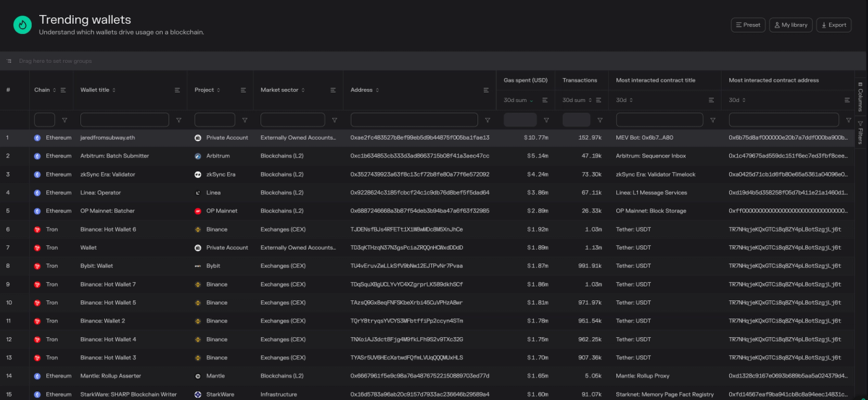Select transactions value 47.19k
Viewport: 868px width, 400px height.
click(590, 156)
